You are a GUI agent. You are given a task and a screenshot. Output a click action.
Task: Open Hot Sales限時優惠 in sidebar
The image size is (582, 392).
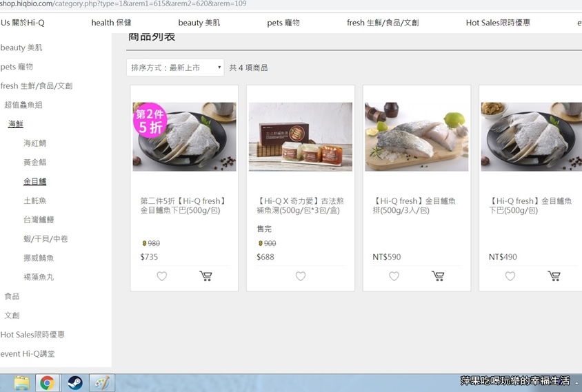click(x=32, y=335)
